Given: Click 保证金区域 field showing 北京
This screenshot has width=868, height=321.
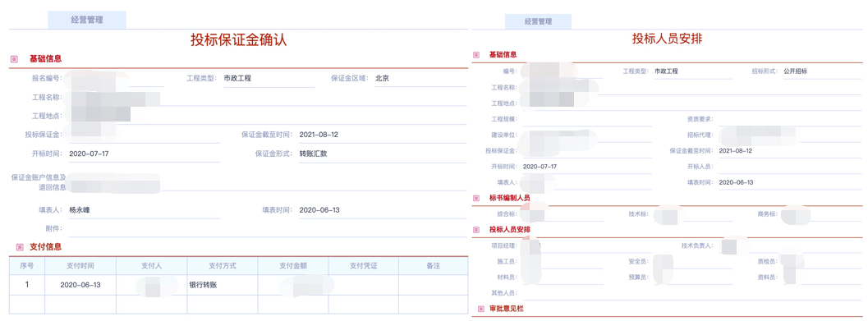Looking at the screenshot, I should click(420, 79).
